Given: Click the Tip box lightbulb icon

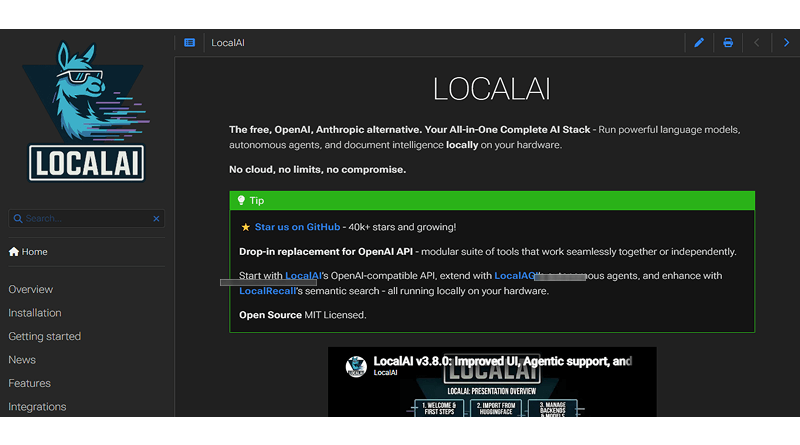Looking at the screenshot, I should [x=241, y=201].
